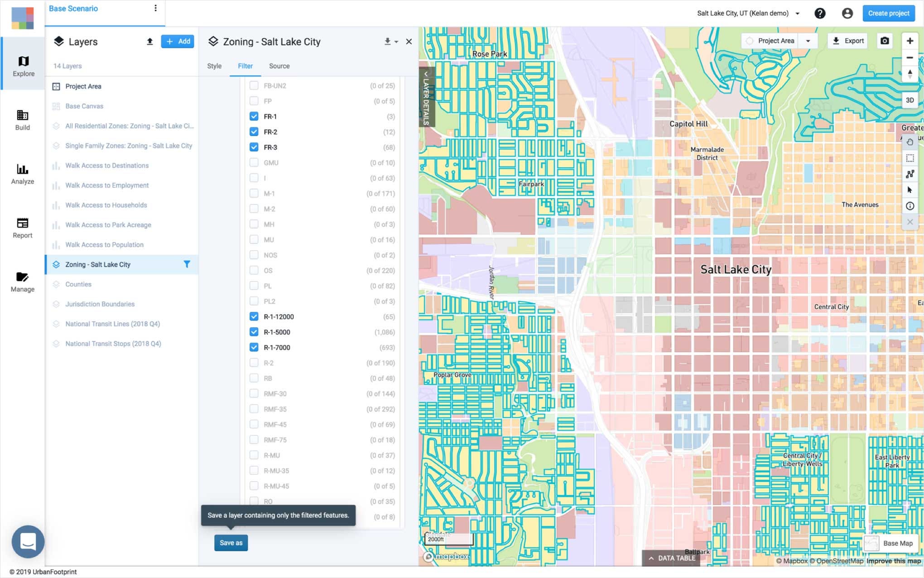924x578 pixels.
Task: Switch map to 3D view
Action: click(x=910, y=100)
